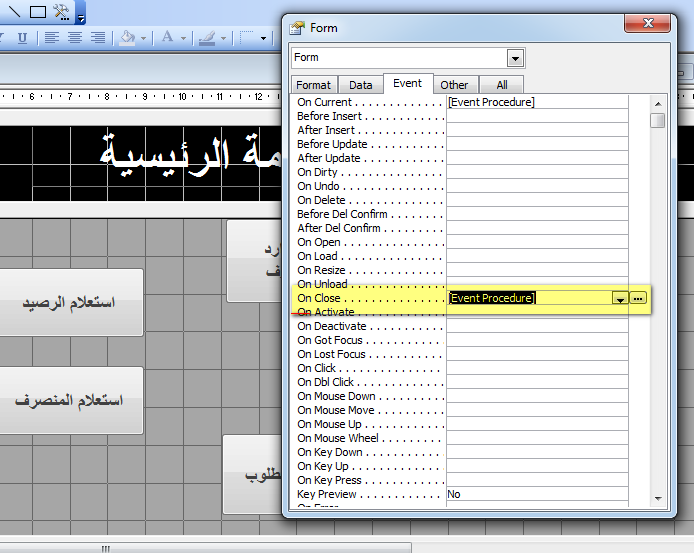The width and height of the screenshot is (694, 553).
Task: Click the Key Preview value field
Action: click(x=537, y=495)
